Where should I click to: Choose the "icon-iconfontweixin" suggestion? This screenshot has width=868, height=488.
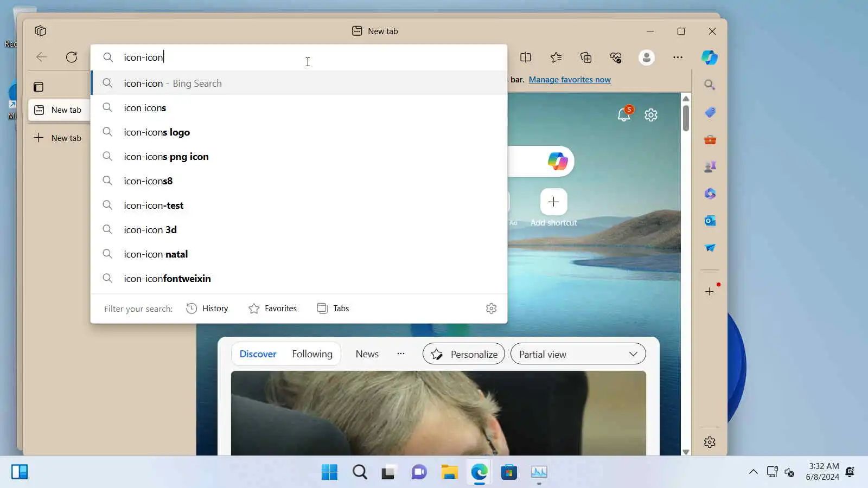(x=299, y=278)
